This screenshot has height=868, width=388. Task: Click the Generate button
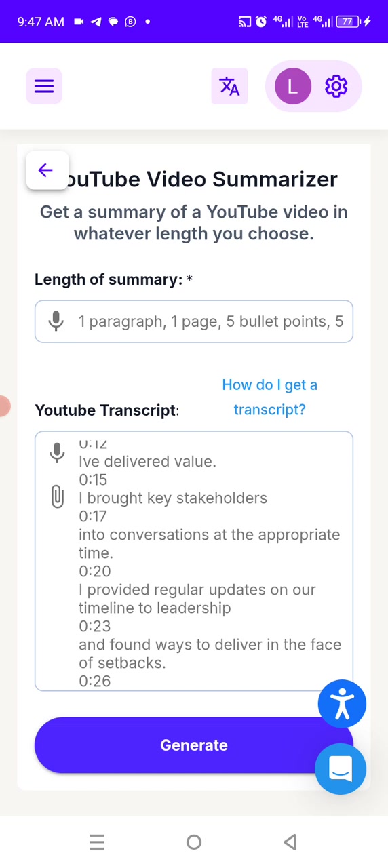(x=194, y=745)
